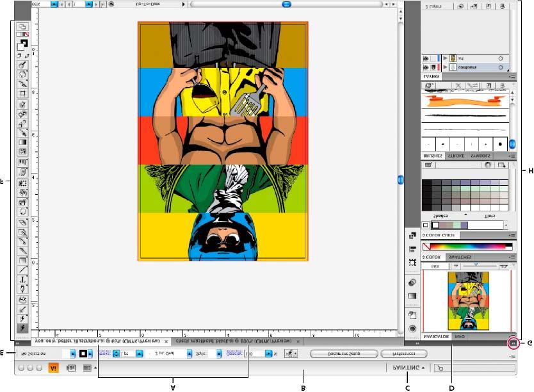Select the Pencil tool
Image resolution: width=534 pixels, height=392 pixels.
22,241
